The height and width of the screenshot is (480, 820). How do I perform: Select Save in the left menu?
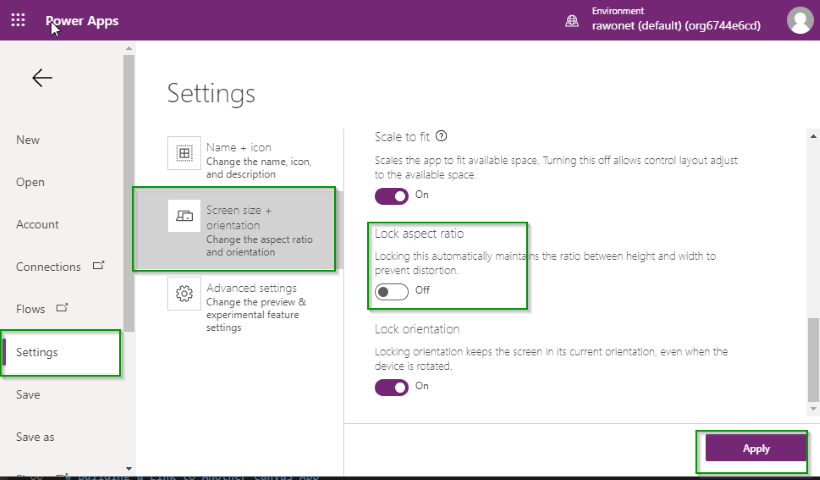tap(28, 395)
